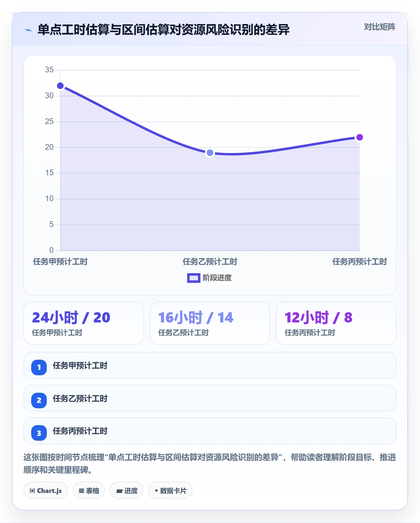420x523 pixels.
Task: Click the lightning icon beside the title
Action: point(28,30)
